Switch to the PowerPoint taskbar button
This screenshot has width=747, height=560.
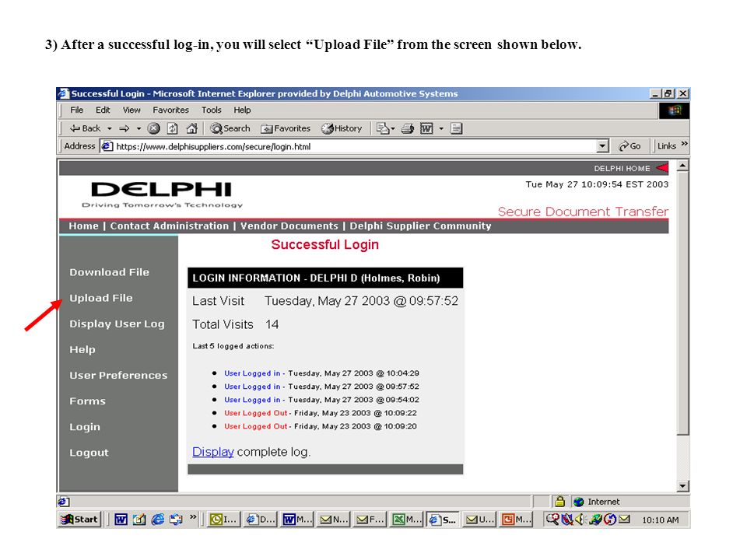pyautogui.click(x=517, y=520)
